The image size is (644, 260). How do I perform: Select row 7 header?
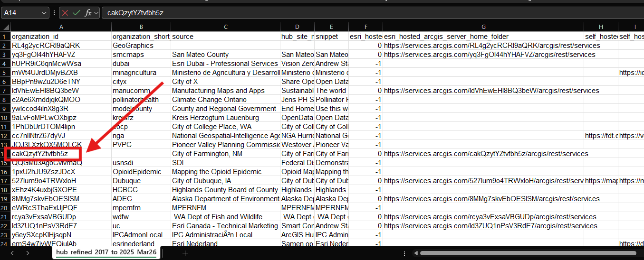(x=5, y=91)
